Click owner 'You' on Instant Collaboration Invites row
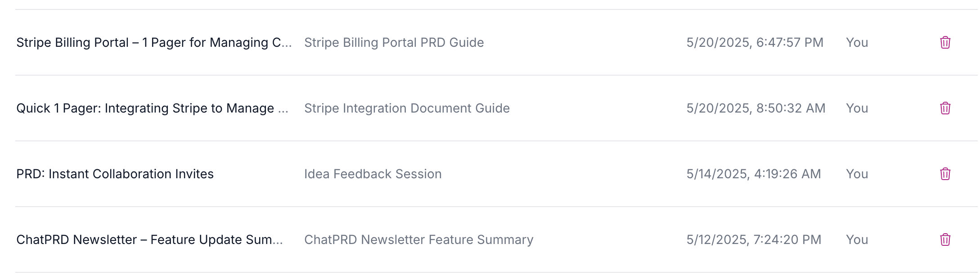The height and width of the screenshot is (280, 980). pos(857,174)
